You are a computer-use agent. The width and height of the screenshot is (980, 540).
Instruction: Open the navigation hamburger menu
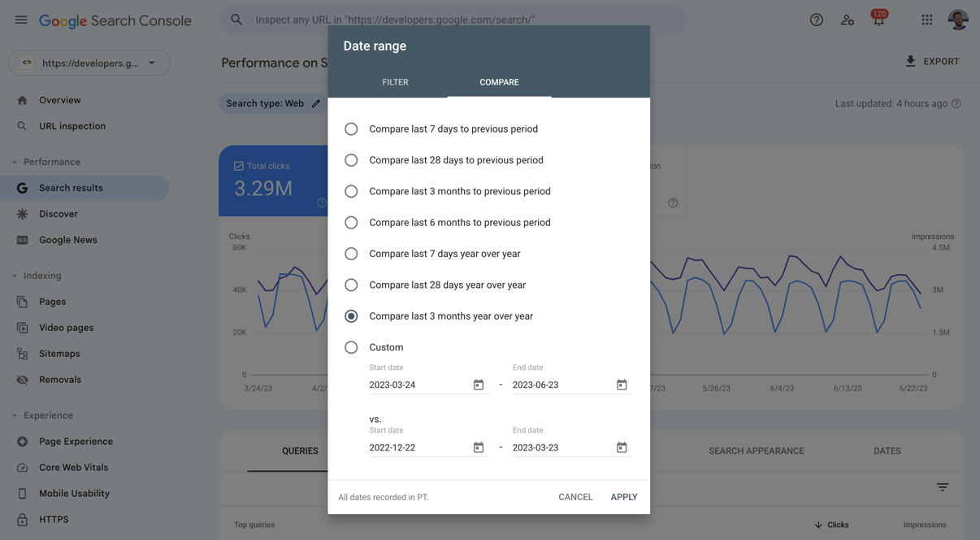click(x=20, y=20)
